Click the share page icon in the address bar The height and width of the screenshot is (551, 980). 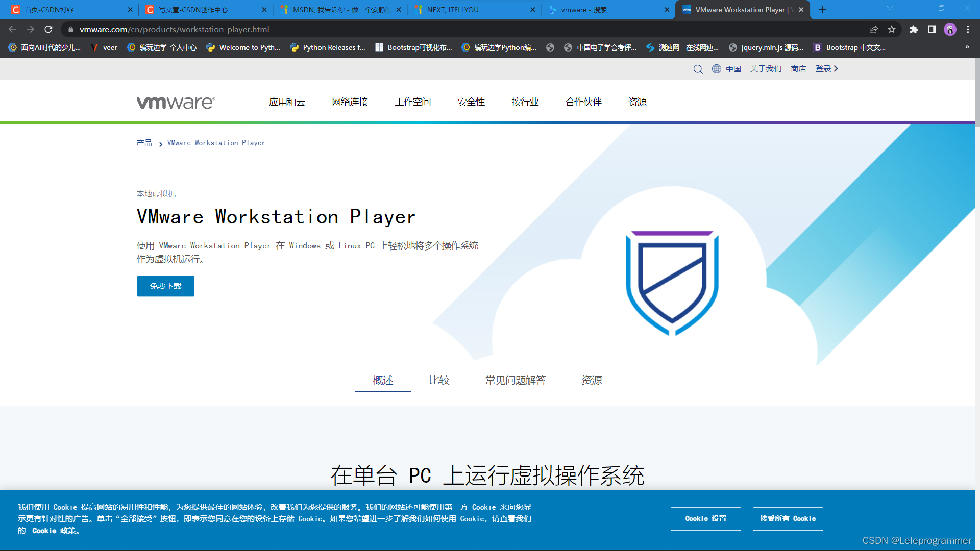873,30
